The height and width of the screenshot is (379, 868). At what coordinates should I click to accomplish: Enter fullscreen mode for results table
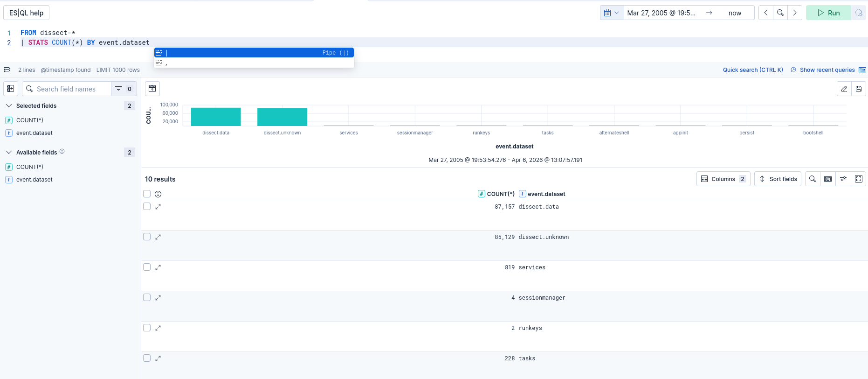859,179
